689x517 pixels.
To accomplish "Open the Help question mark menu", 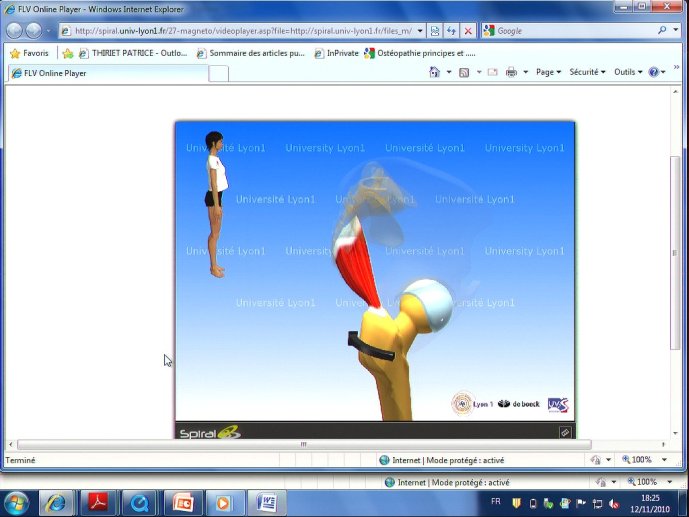I will point(656,72).
